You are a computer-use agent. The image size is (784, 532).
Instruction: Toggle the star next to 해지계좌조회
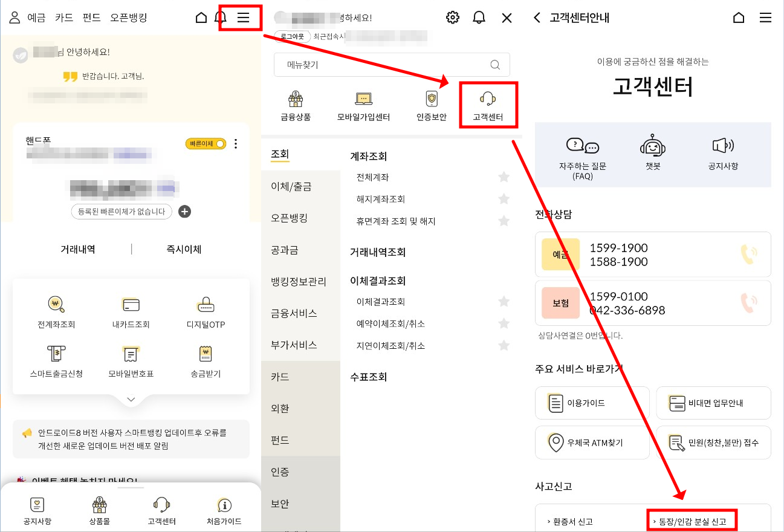tap(504, 198)
